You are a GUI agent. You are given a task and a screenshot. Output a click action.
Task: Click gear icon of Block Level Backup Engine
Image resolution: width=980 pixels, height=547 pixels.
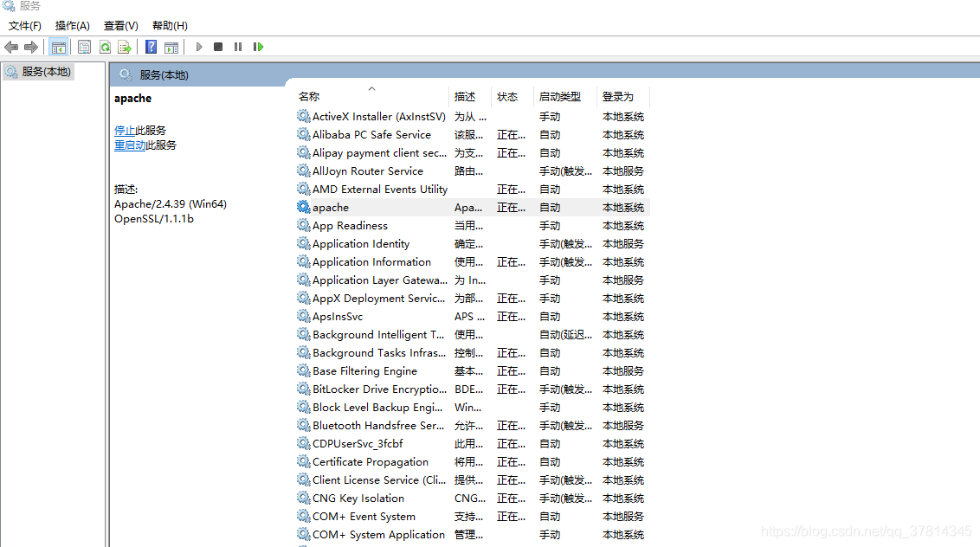(304, 407)
